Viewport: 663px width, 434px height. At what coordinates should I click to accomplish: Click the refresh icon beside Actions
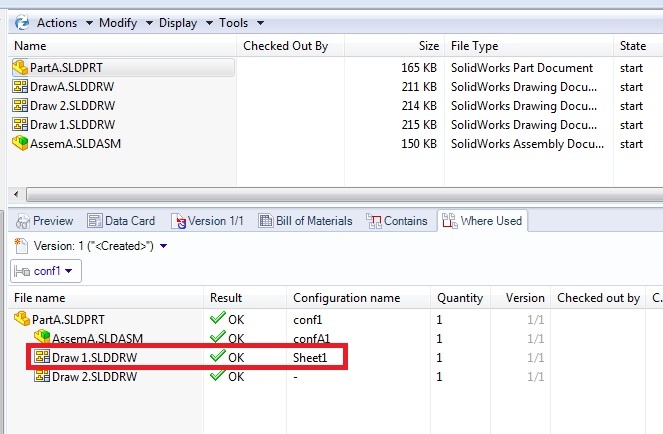tap(22, 22)
